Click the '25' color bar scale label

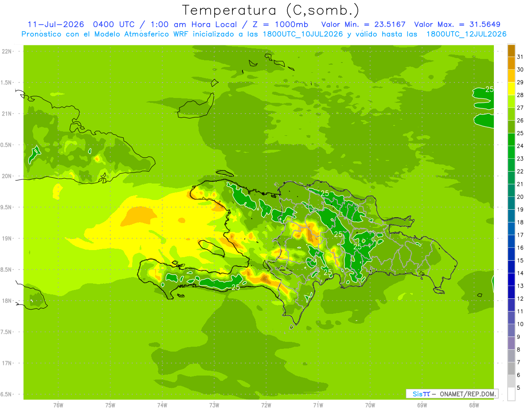(520, 133)
